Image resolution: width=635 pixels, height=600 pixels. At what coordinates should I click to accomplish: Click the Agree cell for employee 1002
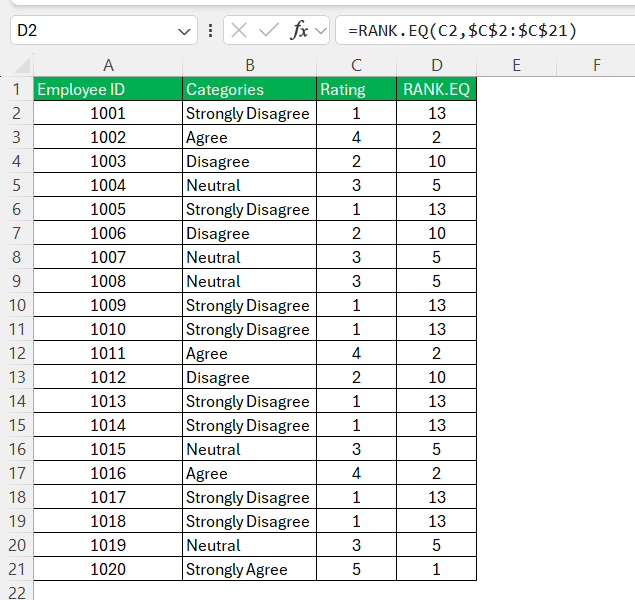tap(249, 137)
